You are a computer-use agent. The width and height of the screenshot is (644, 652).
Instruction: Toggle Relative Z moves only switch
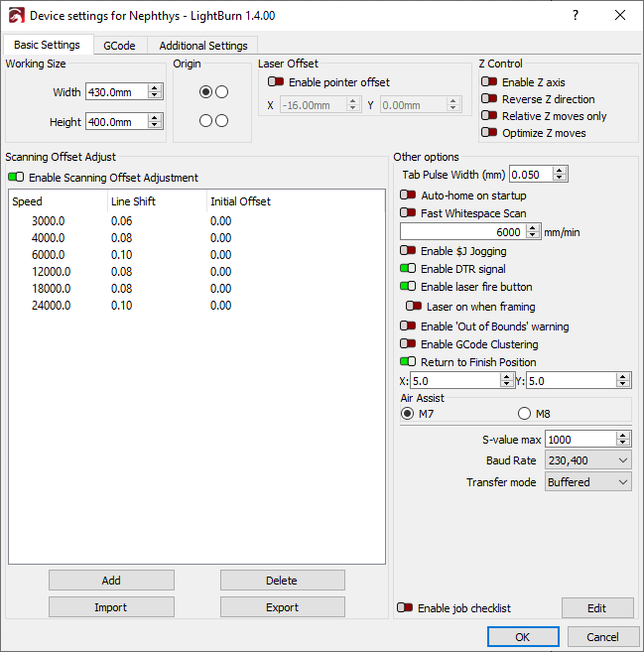click(489, 115)
